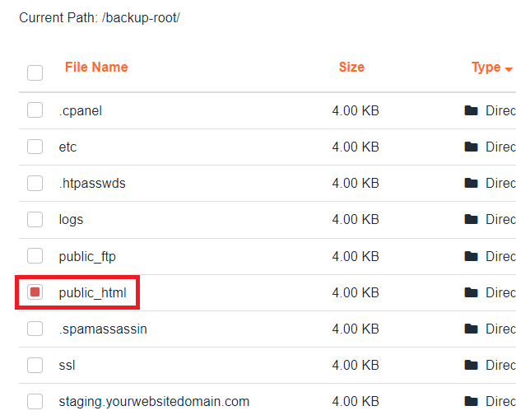
Task: Click the folder icon in the etc row
Action: click(471, 147)
